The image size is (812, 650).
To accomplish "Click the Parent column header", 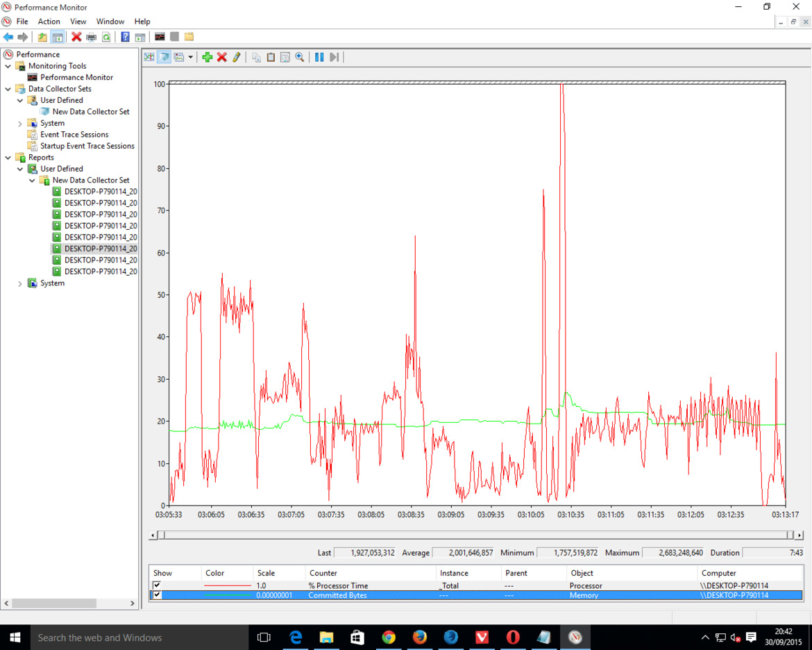I will pos(534,573).
